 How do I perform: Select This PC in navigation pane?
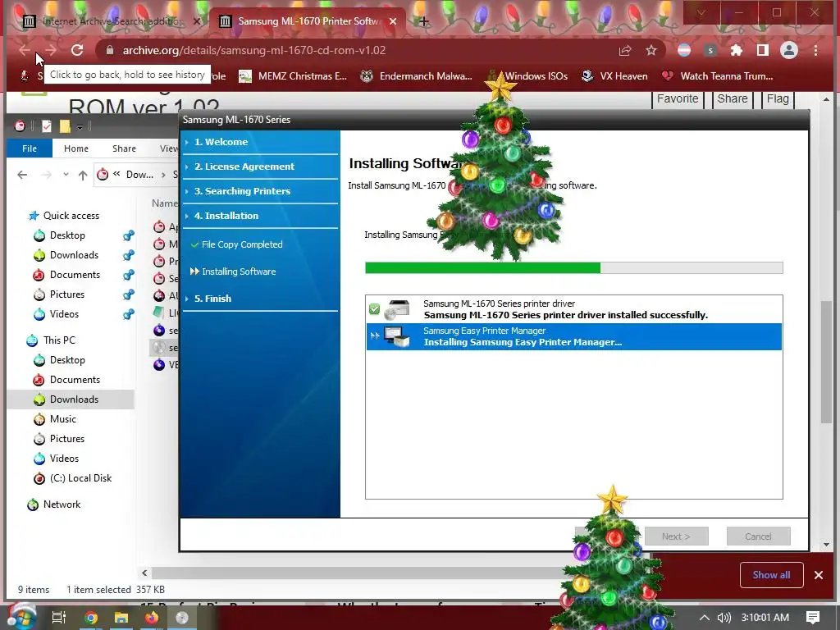tap(52, 340)
